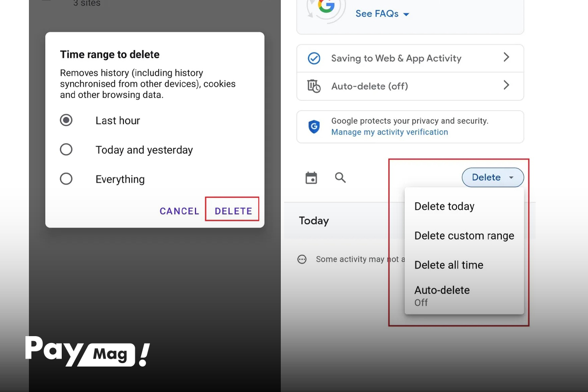The image size is (588, 392).
Task: Click the blue Google shield icon
Action: (x=314, y=127)
